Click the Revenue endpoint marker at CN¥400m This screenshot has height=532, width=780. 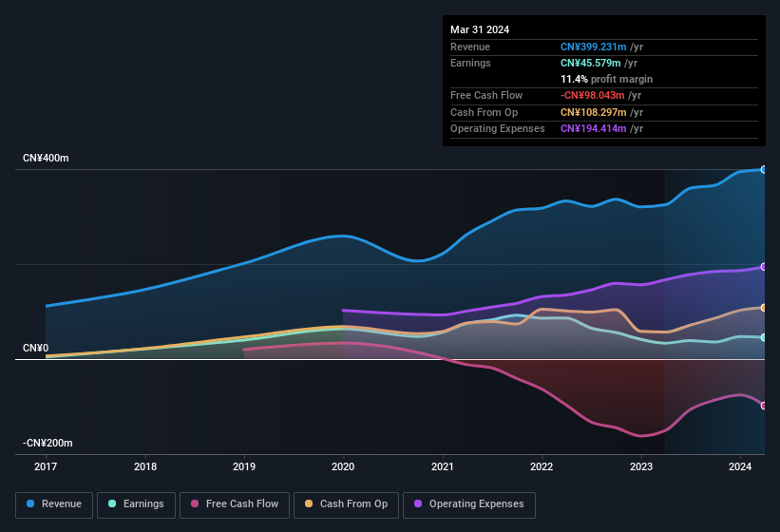(x=763, y=169)
